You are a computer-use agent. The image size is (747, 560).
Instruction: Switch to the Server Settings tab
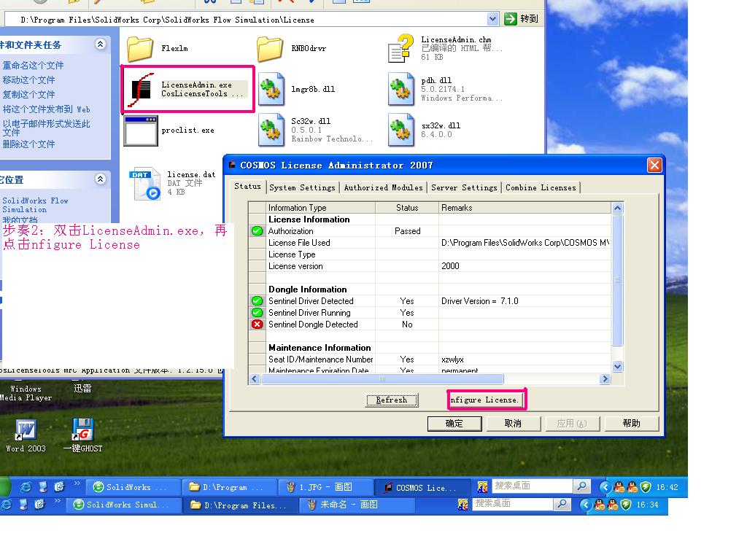tap(465, 187)
